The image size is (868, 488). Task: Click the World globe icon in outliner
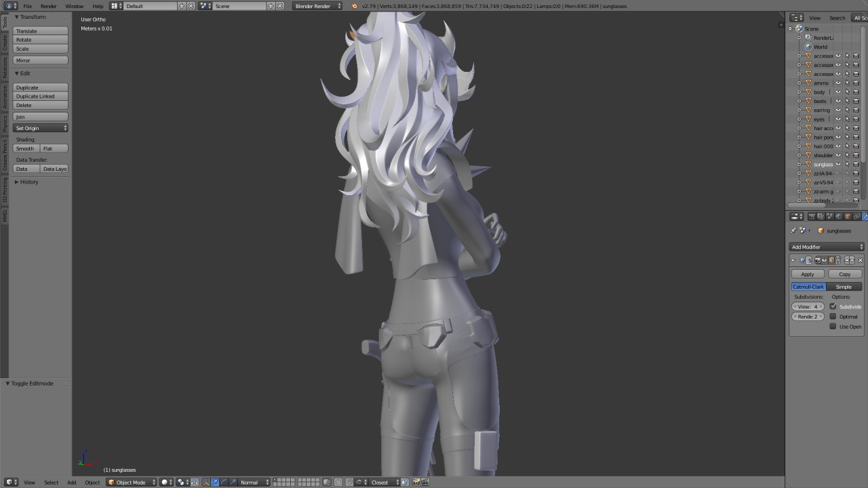[808, 47]
